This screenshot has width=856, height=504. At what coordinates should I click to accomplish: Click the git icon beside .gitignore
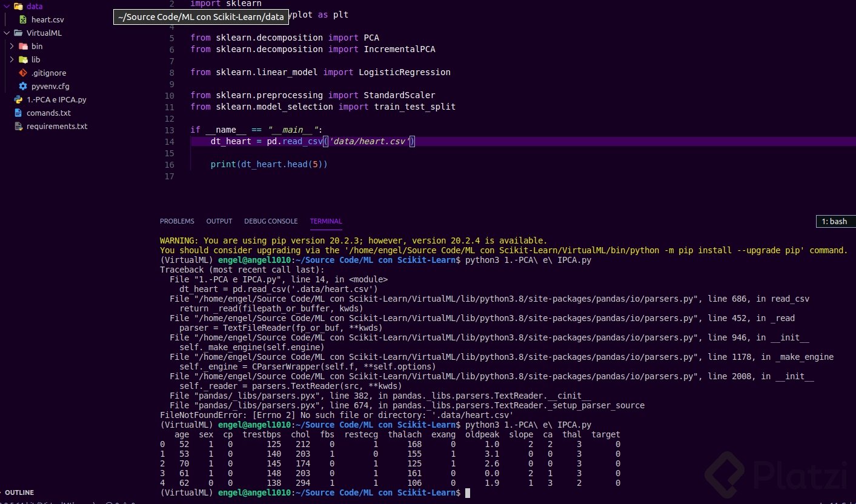tap(23, 73)
